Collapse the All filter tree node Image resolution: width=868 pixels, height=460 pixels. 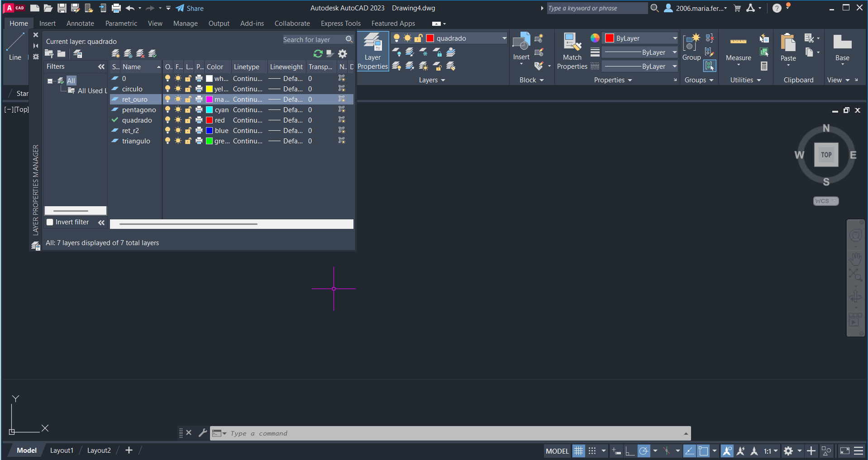click(x=50, y=81)
